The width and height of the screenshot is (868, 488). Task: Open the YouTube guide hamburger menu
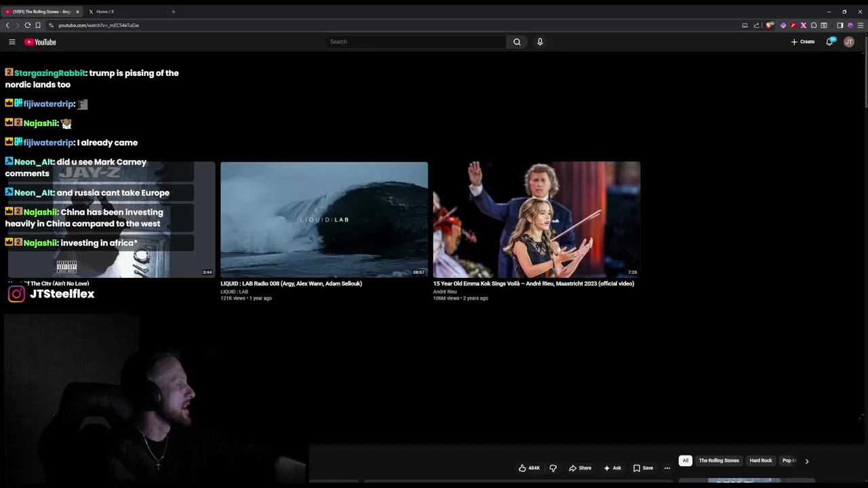12,42
